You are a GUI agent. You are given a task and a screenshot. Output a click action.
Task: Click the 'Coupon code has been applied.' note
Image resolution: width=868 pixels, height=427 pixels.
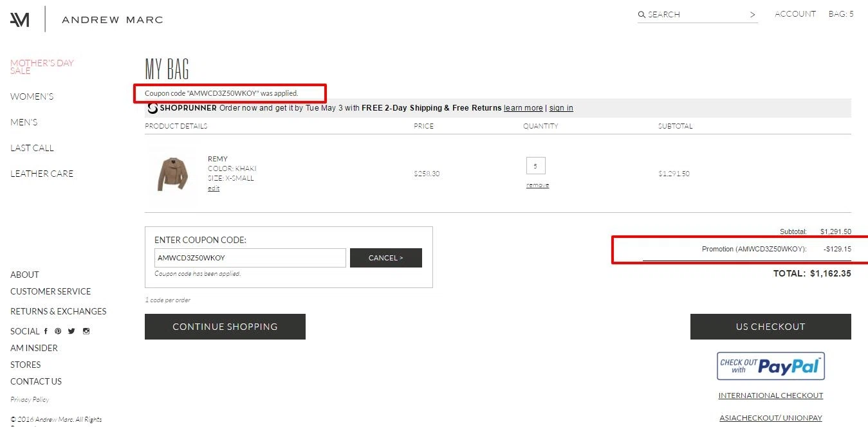[x=198, y=273]
